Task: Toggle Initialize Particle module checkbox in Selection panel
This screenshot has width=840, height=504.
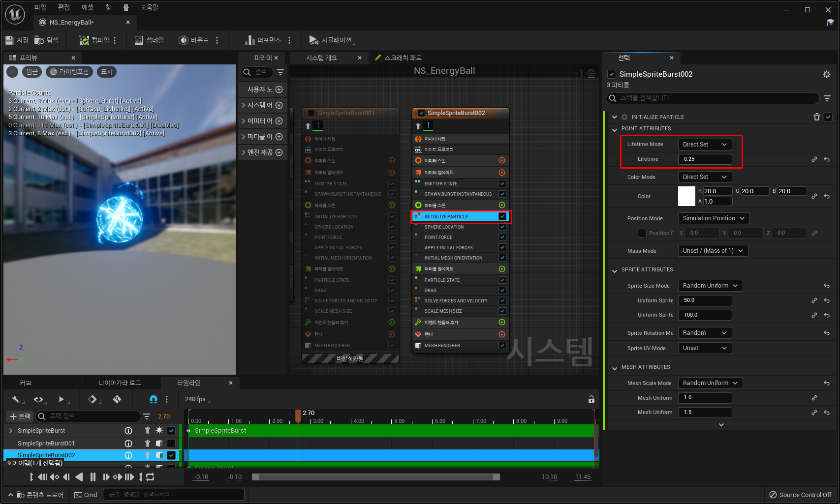Action: (x=828, y=117)
